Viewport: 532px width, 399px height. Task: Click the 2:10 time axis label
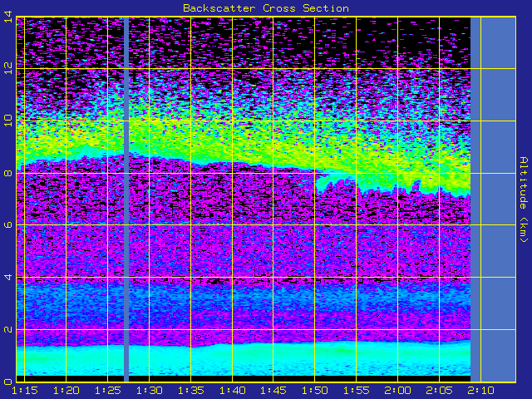[x=480, y=390]
